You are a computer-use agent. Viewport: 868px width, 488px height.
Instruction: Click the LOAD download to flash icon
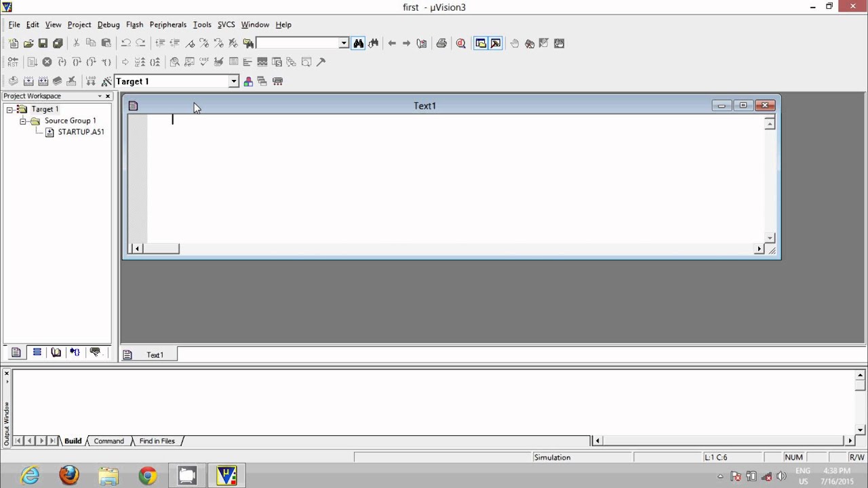click(91, 81)
